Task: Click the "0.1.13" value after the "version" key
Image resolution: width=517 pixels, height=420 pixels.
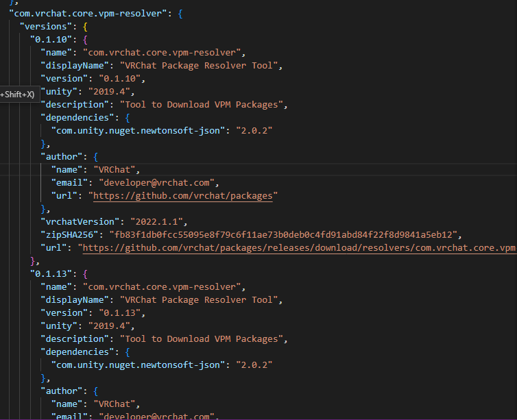Action: tap(120, 313)
